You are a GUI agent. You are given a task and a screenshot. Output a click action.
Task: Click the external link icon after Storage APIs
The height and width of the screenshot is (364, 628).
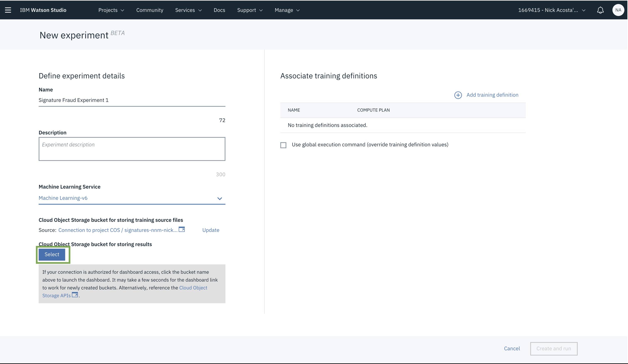pyautogui.click(x=75, y=294)
